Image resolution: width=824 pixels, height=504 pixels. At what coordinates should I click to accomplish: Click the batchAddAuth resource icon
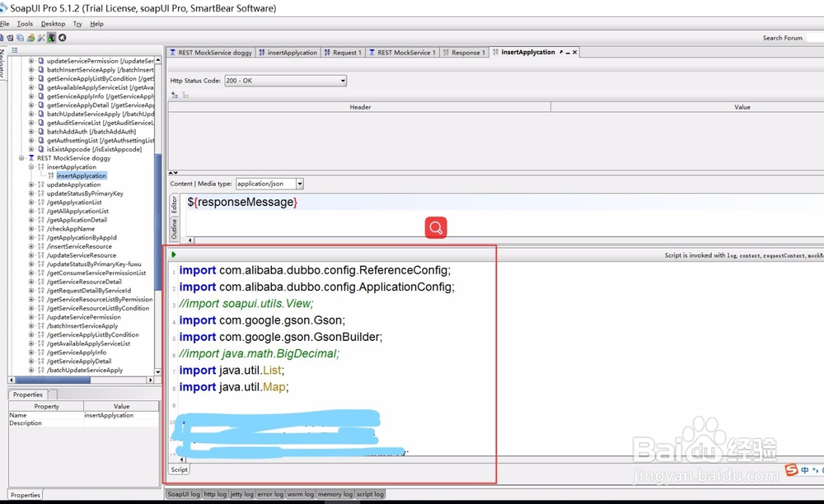point(41,132)
